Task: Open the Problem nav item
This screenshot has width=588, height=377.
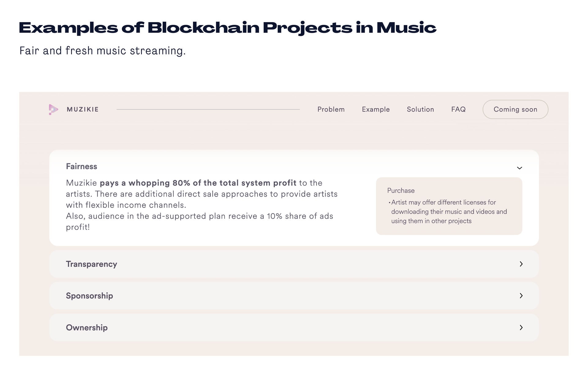Action: click(331, 109)
